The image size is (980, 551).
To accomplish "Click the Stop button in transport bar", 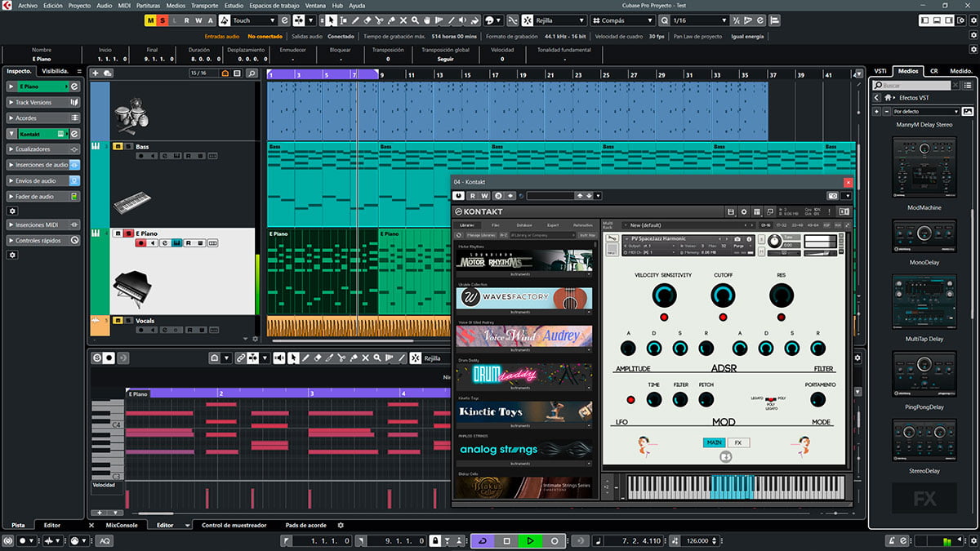I will (x=506, y=540).
